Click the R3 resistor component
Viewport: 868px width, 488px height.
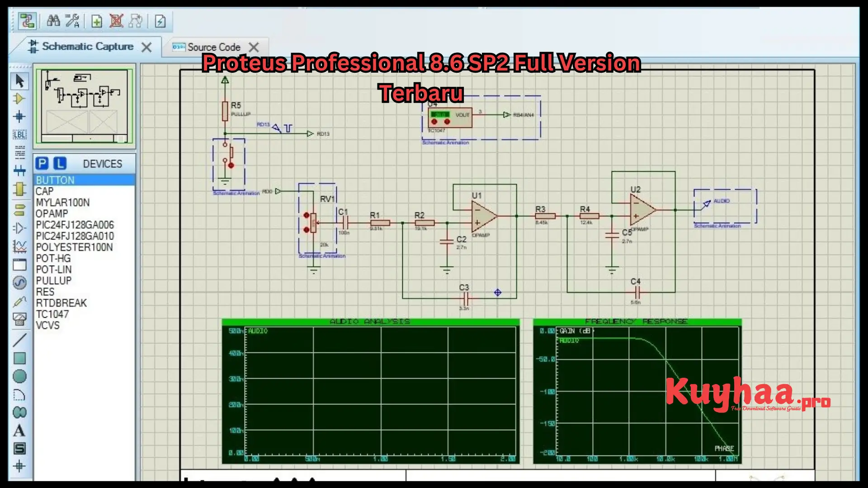545,216
